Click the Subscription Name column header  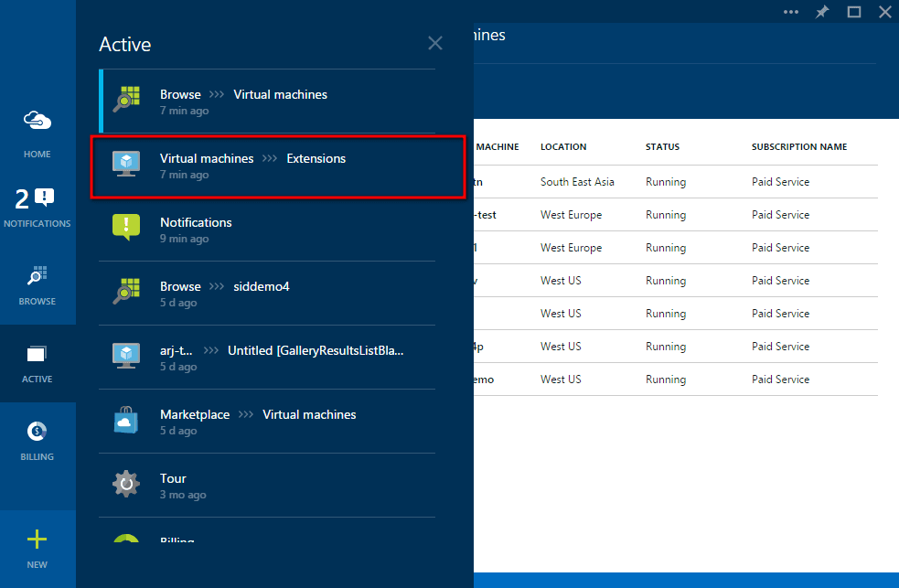coord(798,147)
